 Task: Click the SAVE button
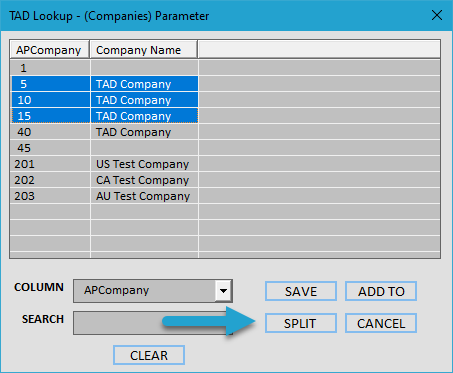tap(301, 291)
